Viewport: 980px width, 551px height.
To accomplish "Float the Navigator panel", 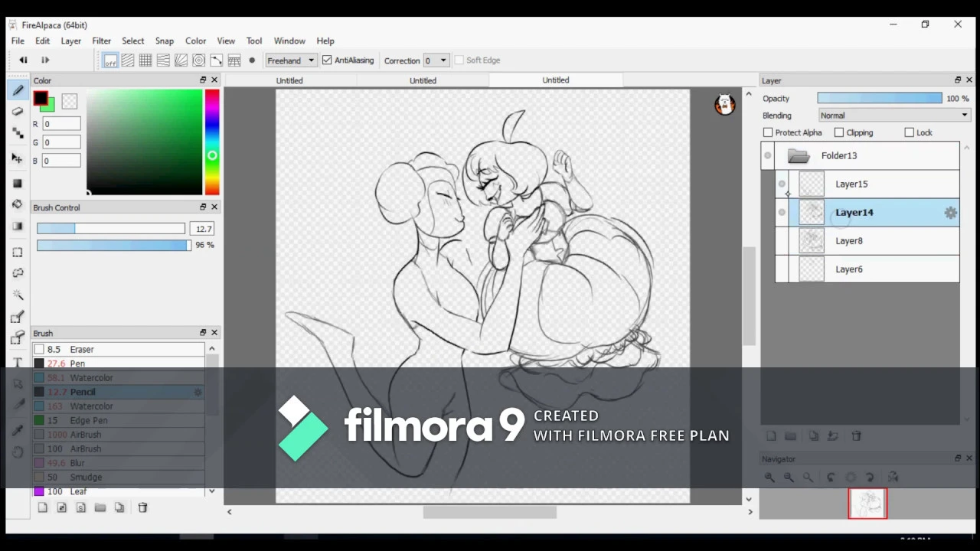I will click(x=958, y=458).
